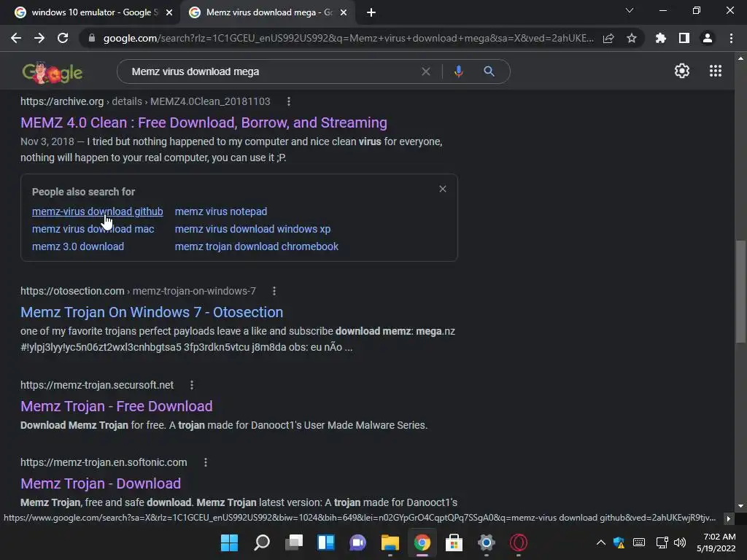Close the Memz virus download tab
Viewport: 747px width, 560px height.
click(344, 13)
